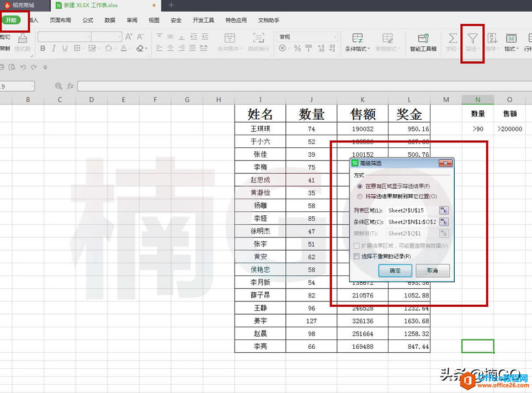Open the font name dropdown
This screenshot has height=393, width=532.
click(x=88, y=36)
